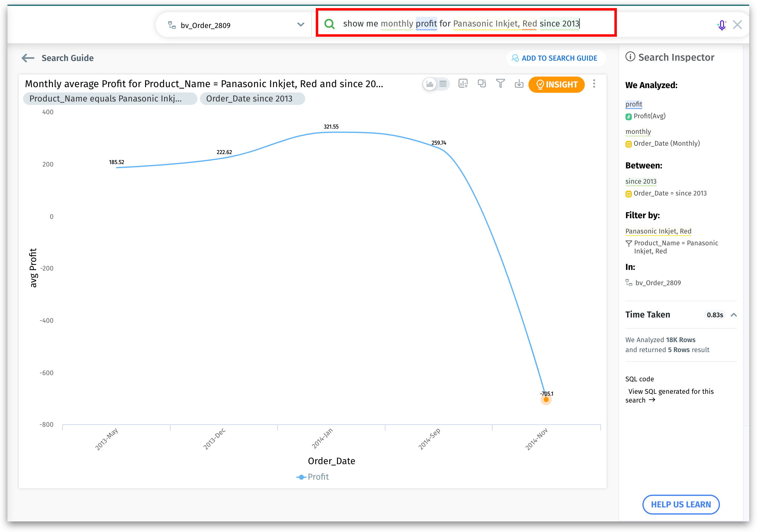757x532 pixels.
Task: Click the green search magnifier icon
Action: (329, 24)
